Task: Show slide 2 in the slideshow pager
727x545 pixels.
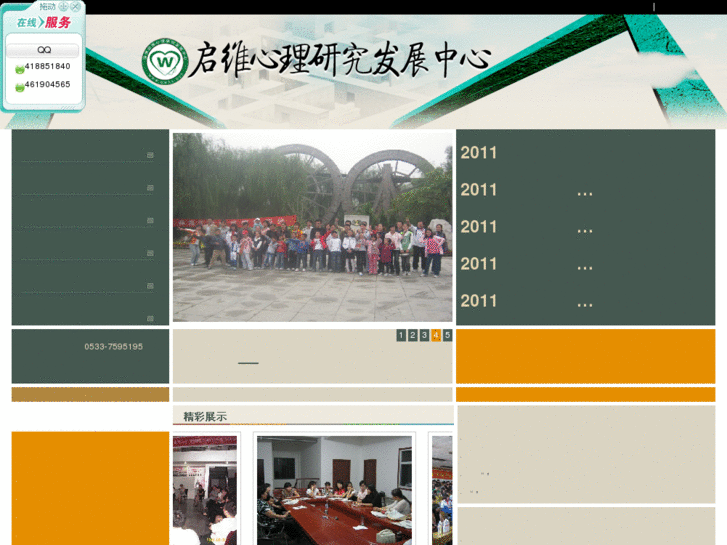Action: click(413, 335)
